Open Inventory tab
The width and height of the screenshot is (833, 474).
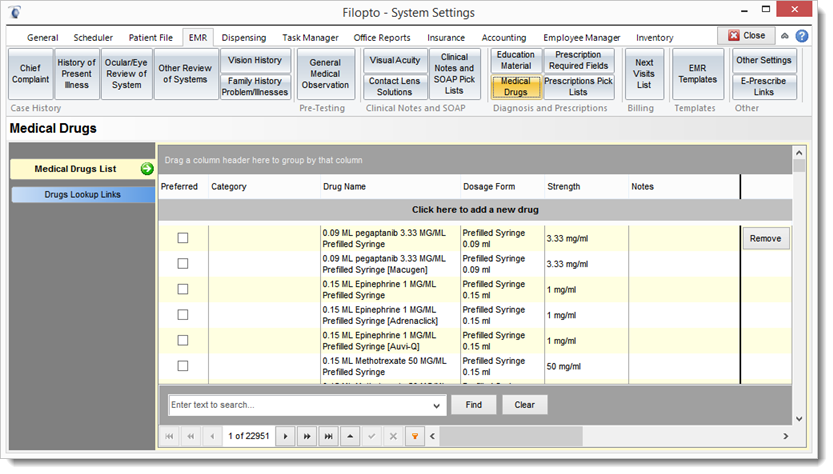tap(654, 38)
